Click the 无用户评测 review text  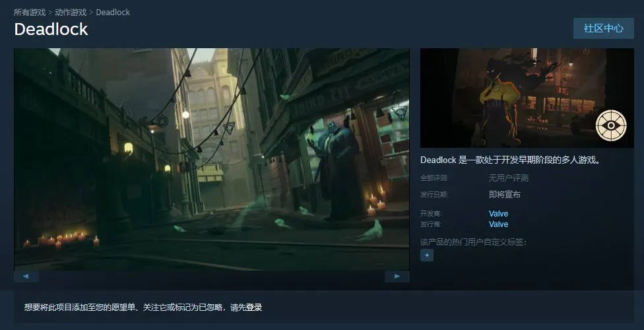(509, 178)
